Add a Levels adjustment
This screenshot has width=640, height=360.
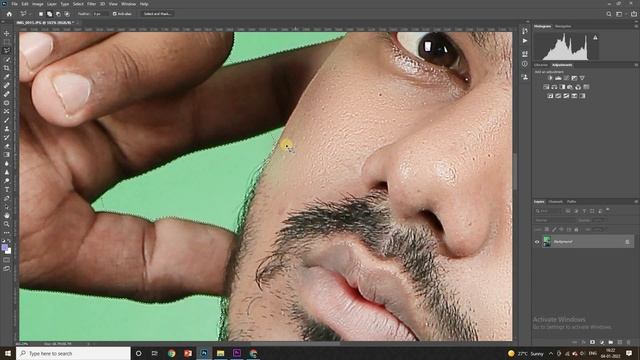(558, 78)
